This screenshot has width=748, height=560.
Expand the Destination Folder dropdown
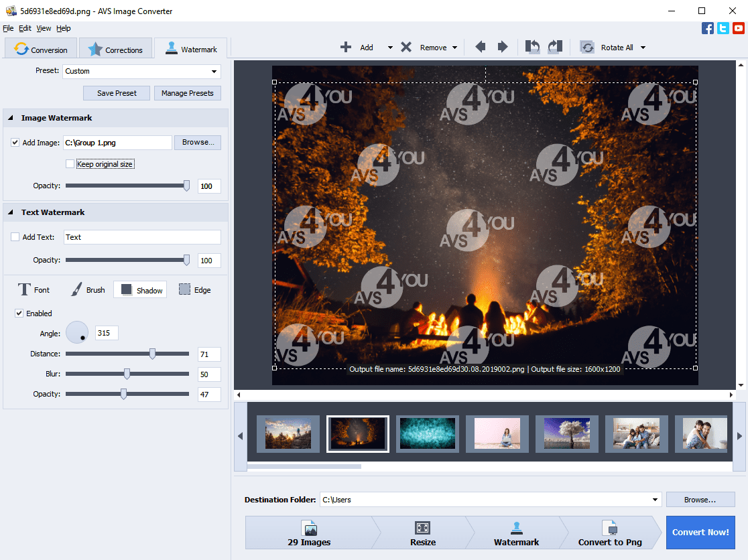[654, 500]
